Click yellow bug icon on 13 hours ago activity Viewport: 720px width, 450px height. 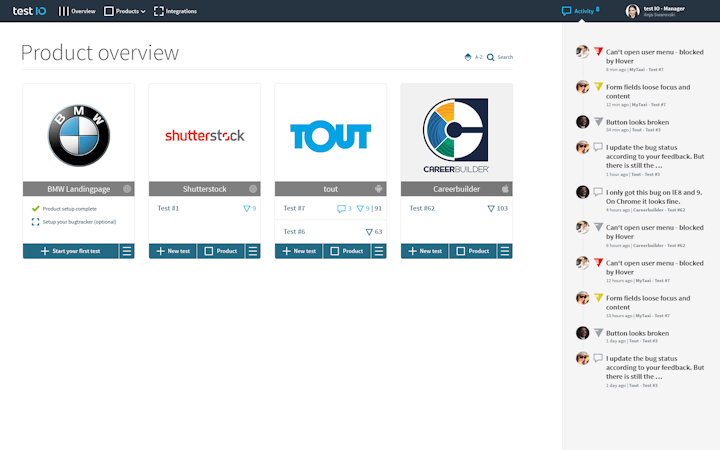click(598, 297)
